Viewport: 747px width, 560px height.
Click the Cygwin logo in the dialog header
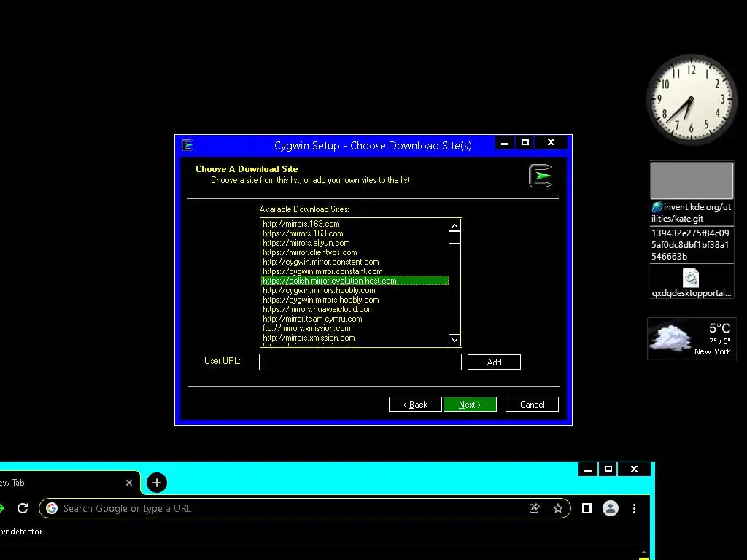click(541, 176)
